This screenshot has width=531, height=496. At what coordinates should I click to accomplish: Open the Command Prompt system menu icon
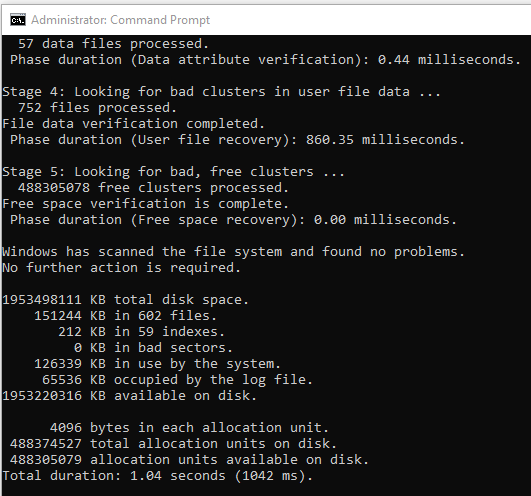[x=18, y=20]
